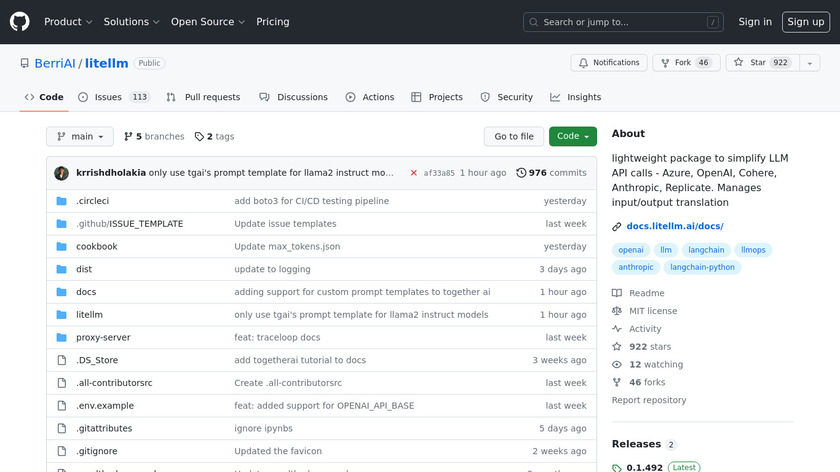Click the file icon next to .DS_Store

[x=62, y=360]
